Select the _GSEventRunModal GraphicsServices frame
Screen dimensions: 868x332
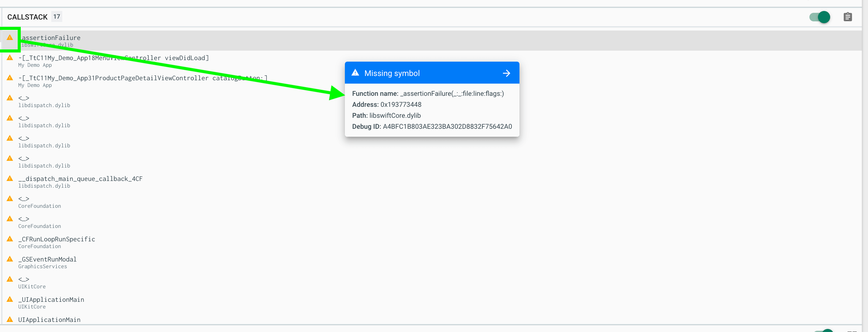pos(48,259)
